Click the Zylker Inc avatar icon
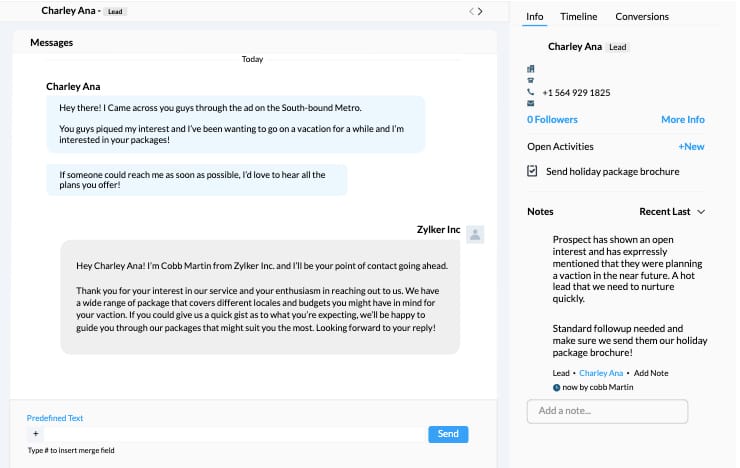 coord(475,234)
